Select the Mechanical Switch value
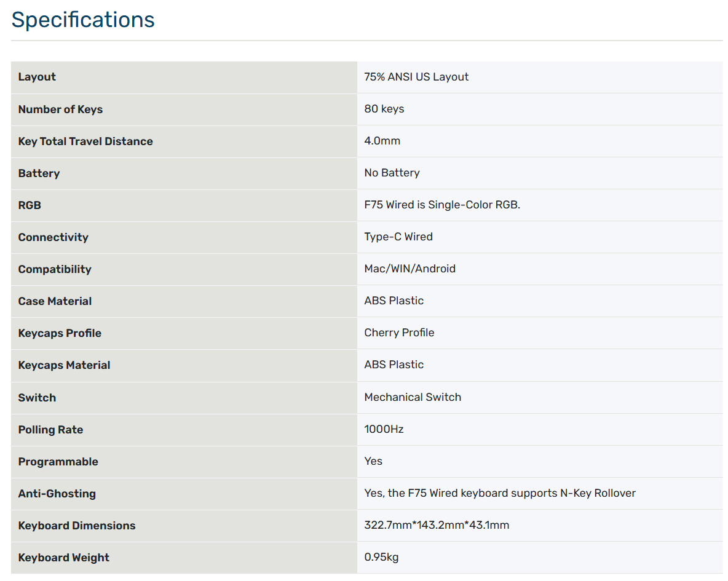Image resolution: width=728 pixels, height=581 pixels. coord(413,397)
